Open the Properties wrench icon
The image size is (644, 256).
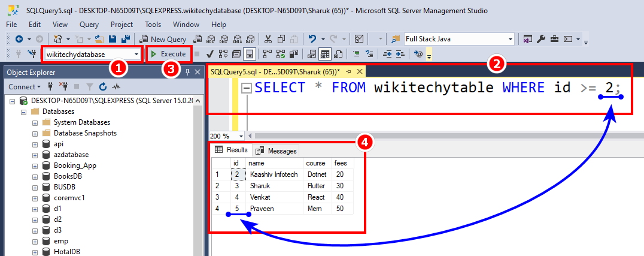[542, 40]
